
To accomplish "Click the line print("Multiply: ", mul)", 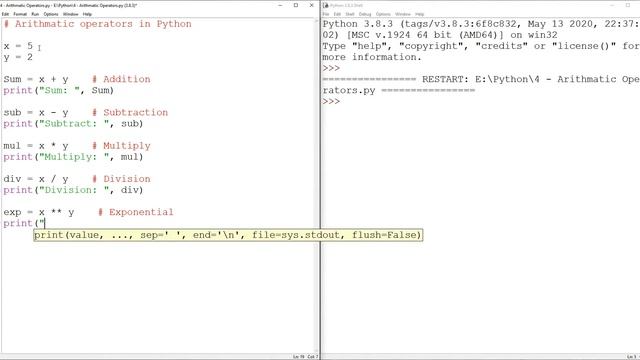I will point(73,157).
